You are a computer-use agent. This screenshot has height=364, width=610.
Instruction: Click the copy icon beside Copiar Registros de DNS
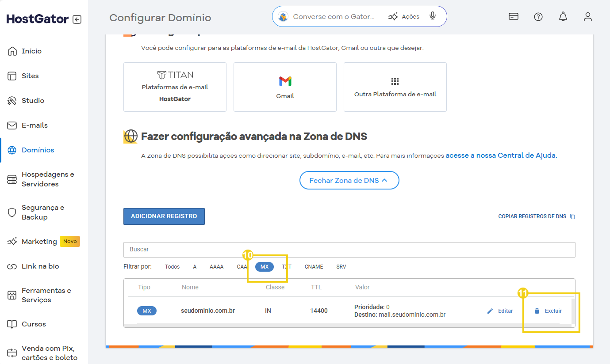(x=572, y=216)
